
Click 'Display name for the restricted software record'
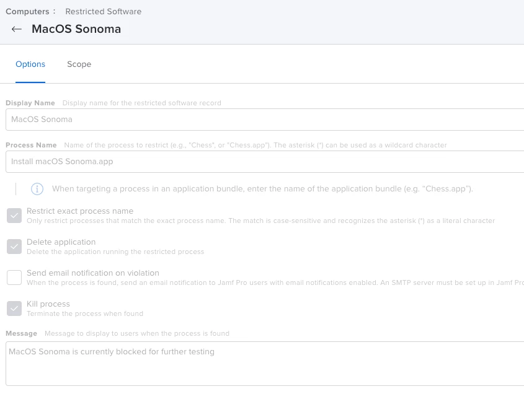pyautogui.click(x=141, y=103)
